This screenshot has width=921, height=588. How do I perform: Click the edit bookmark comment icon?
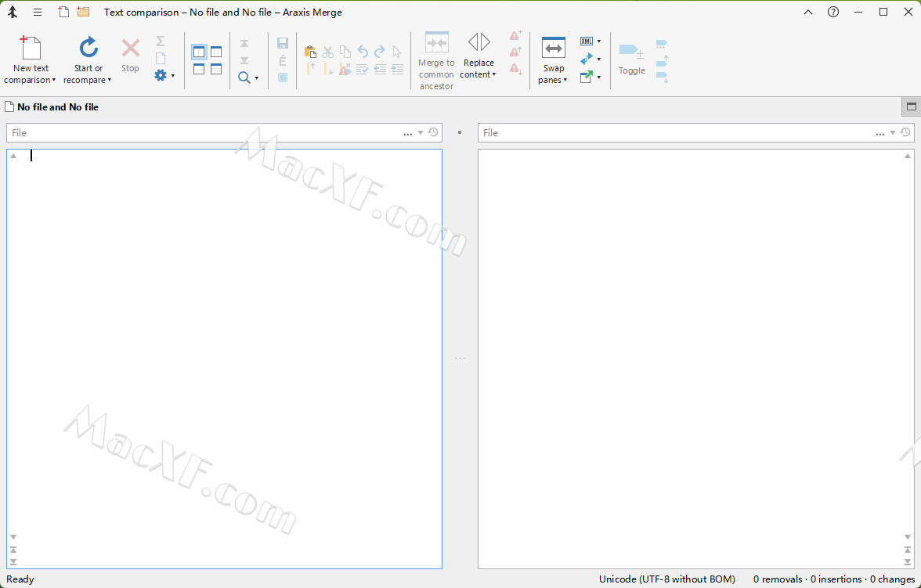click(x=661, y=44)
